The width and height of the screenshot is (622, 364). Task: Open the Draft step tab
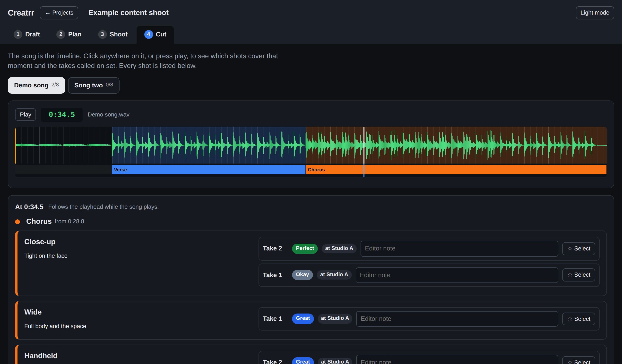coord(27,34)
